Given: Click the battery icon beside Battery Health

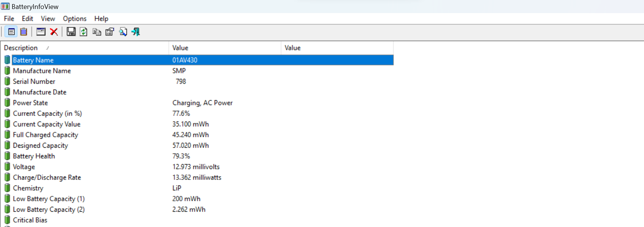Looking at the screenshot, I should coord(7,156).
